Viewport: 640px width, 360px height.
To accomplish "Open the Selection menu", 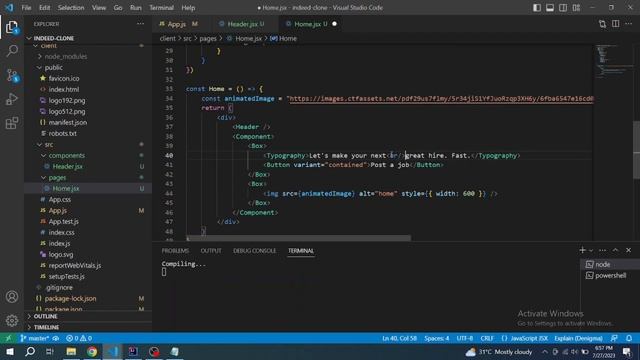I will point(71,8).
